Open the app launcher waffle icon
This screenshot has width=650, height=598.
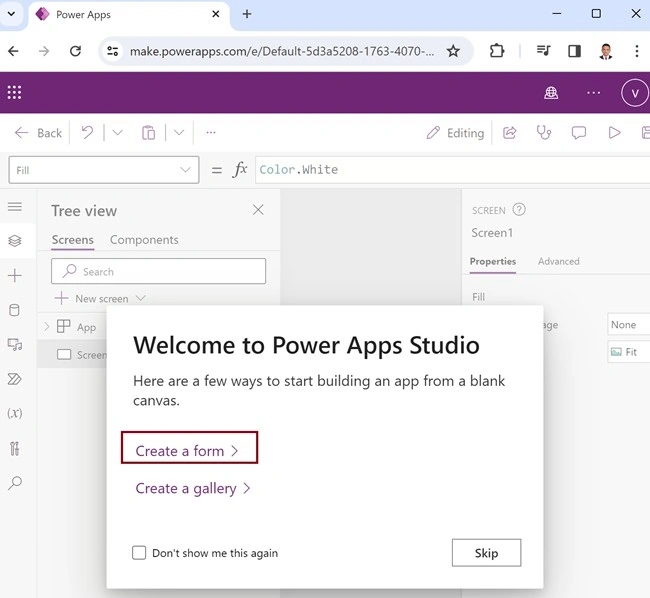pyautogui.click(x=14, y=92)
